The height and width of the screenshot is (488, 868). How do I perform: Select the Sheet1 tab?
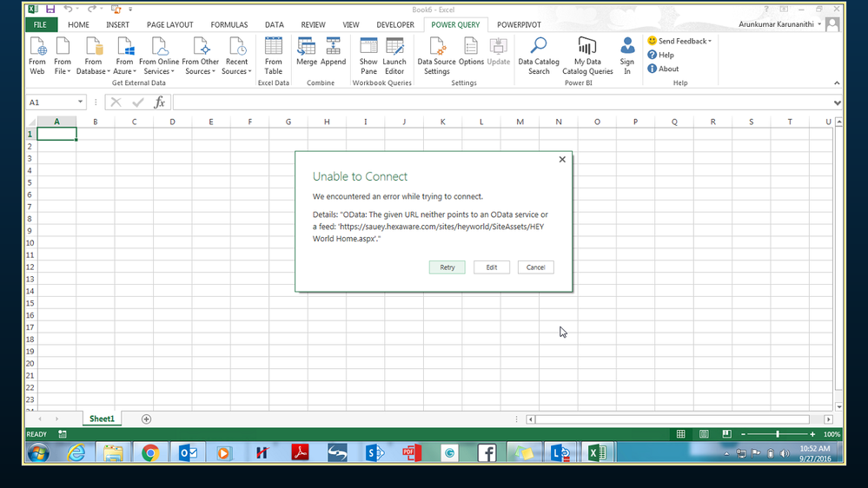[102, 419]
